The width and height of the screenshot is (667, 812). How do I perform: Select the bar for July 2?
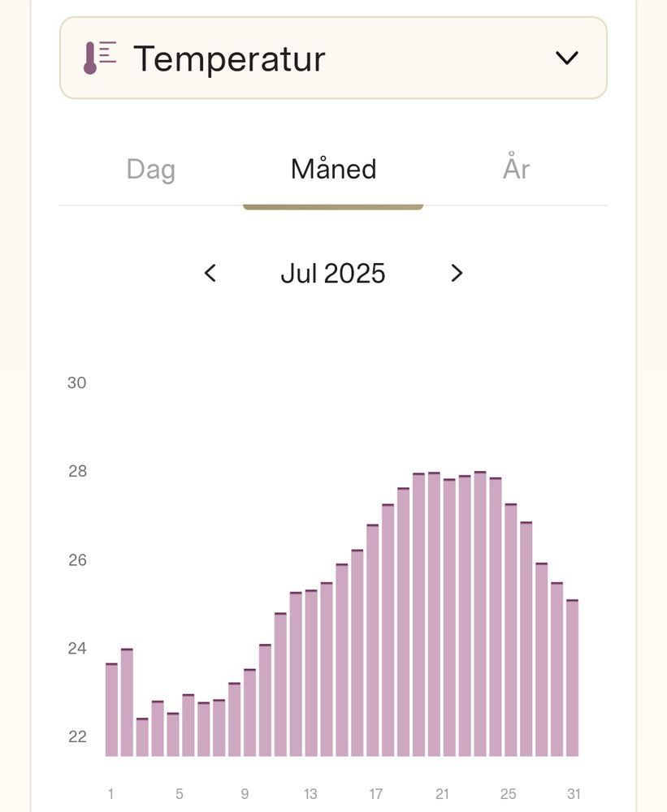[x=127, y=703]
